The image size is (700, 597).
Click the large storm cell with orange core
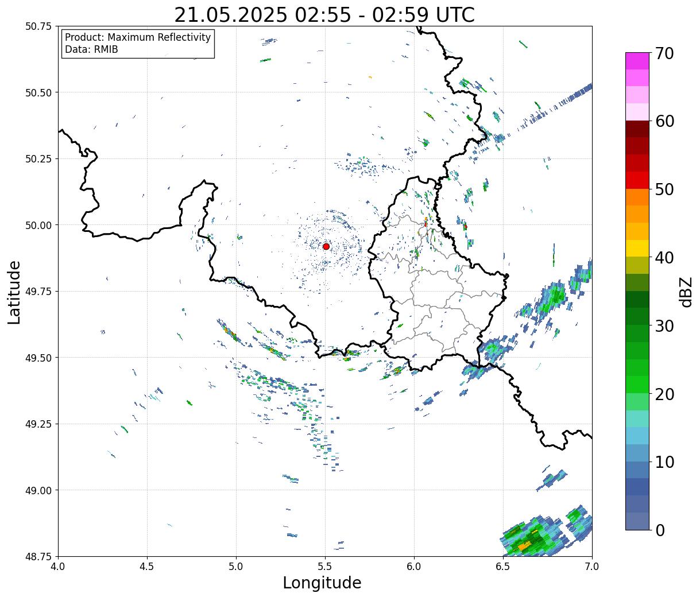tap(531, 537)
